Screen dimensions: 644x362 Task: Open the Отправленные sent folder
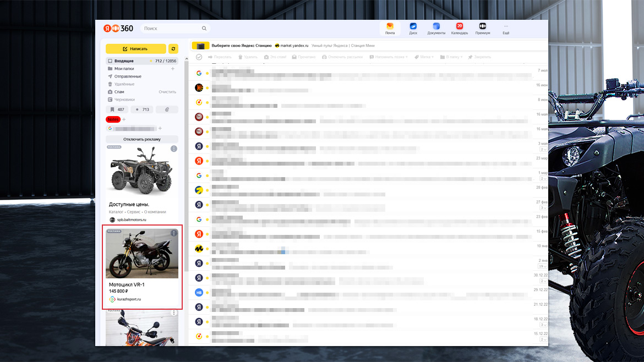(128, 76)
